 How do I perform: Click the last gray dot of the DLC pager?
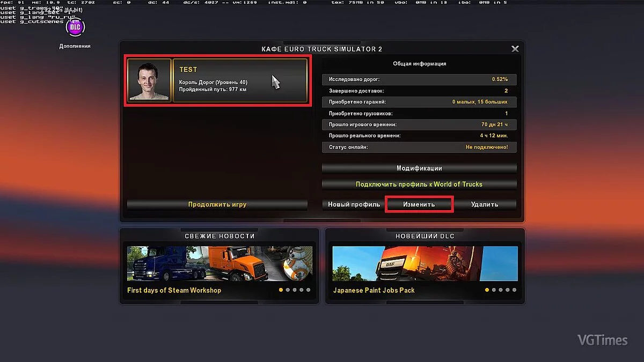pyautogui.click(x=514, y=290)
